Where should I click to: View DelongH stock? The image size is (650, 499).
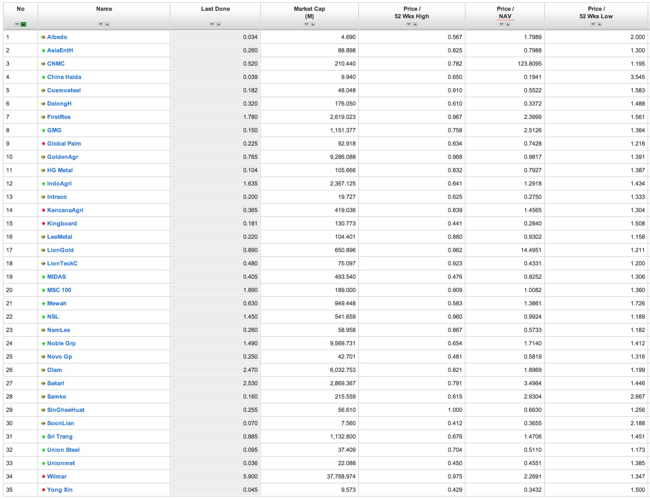coord(59,104)
